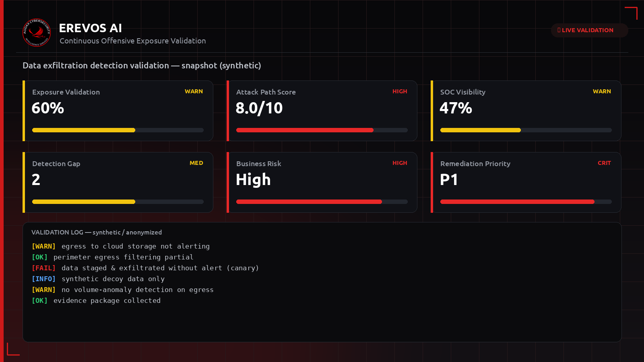Click the P1 priority value
Viewport: 644px width, 362px height.
pyautogui.click(x=449, y=180)
